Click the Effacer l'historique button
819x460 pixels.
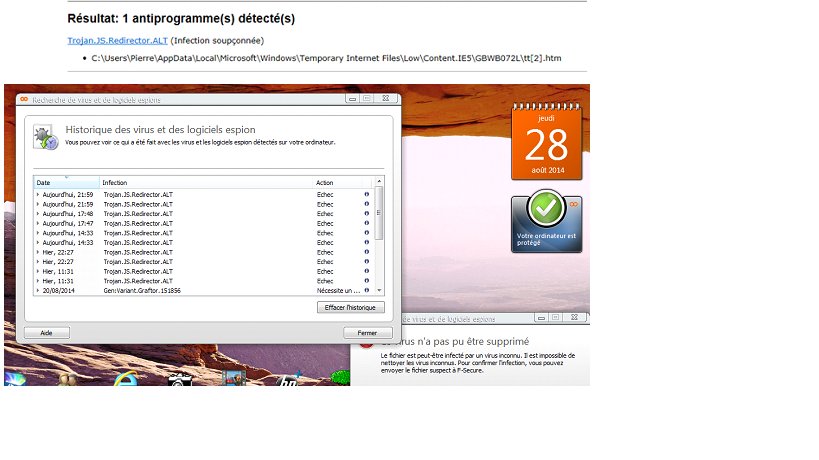point(350,308)
